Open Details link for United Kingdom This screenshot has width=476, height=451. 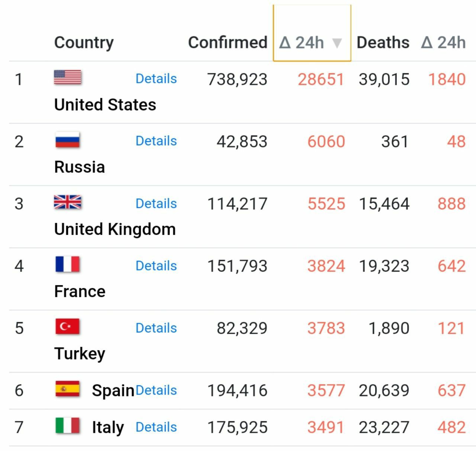(x=156, y=204)
